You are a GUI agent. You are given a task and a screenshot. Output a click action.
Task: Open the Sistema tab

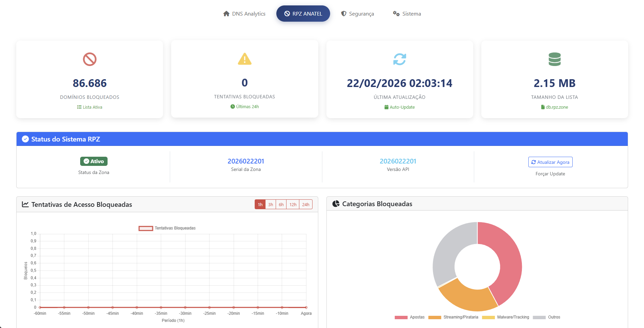click(407, 14)
